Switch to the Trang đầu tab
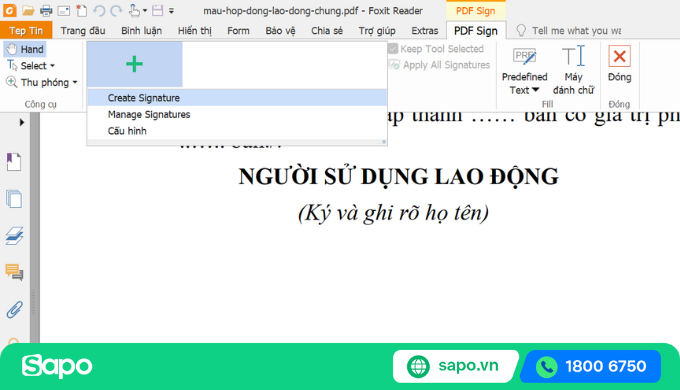Screen dimensions: 680x390 83,31
